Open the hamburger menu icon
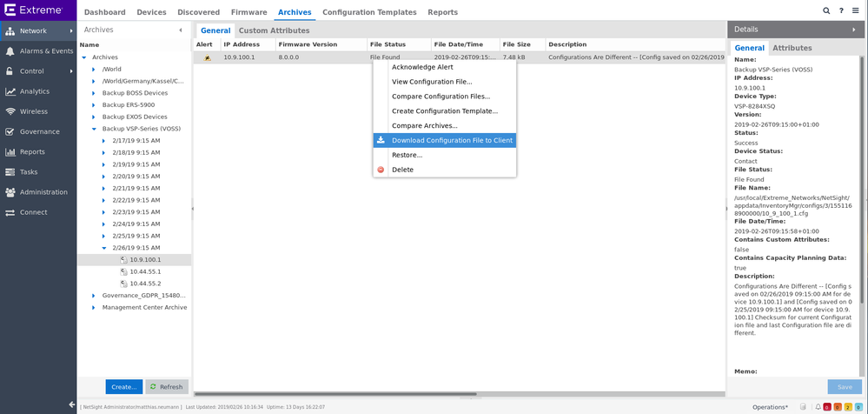The image size is (868, 414). coord(856,11)
